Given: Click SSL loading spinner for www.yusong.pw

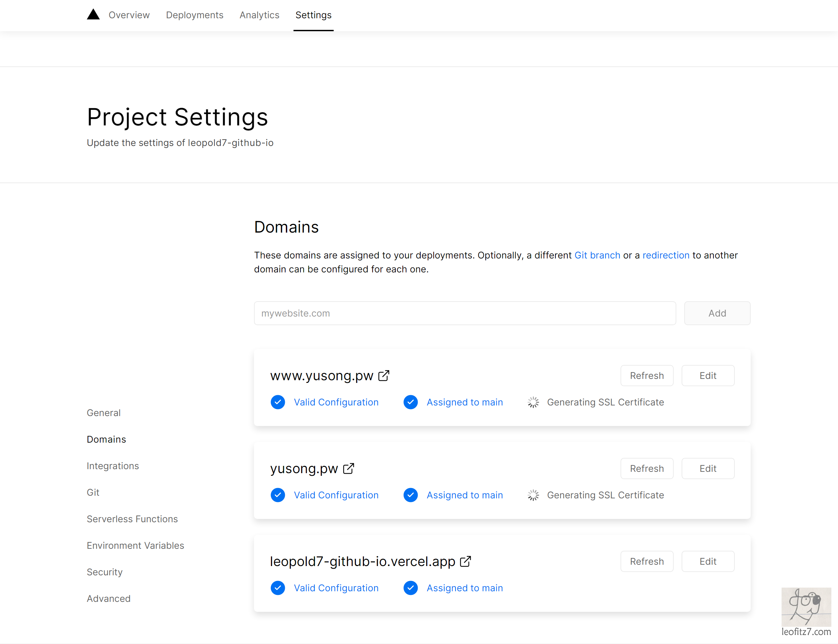Looking at the screenshot, I should (x=533, y=402).
